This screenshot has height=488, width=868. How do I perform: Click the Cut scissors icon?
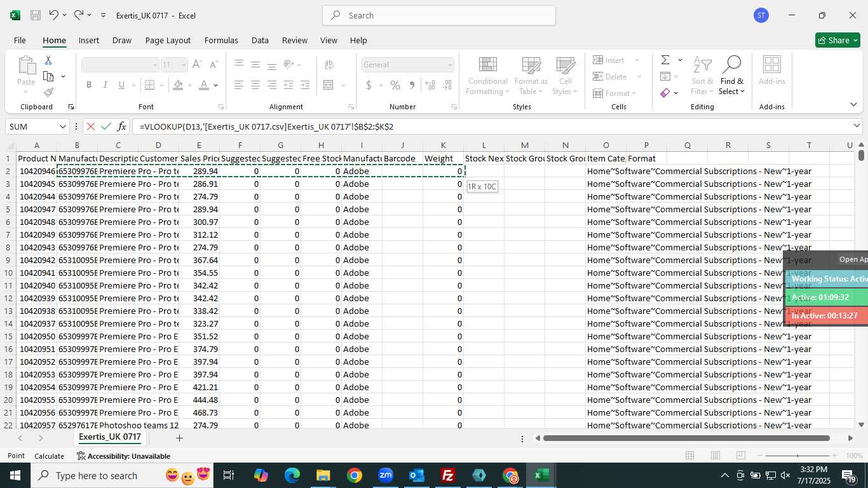coord(48,60)
